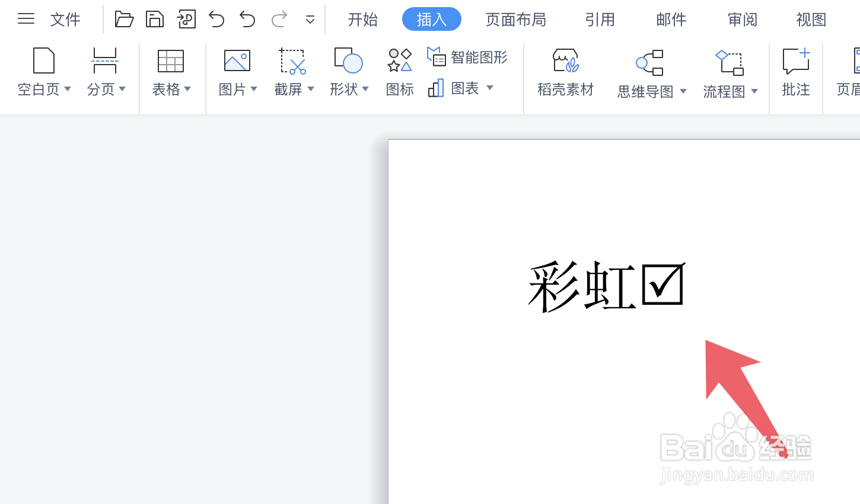Click the export to PDF icon
The image size is (860, 504).
pyautogui.click(x=186, y=19)
